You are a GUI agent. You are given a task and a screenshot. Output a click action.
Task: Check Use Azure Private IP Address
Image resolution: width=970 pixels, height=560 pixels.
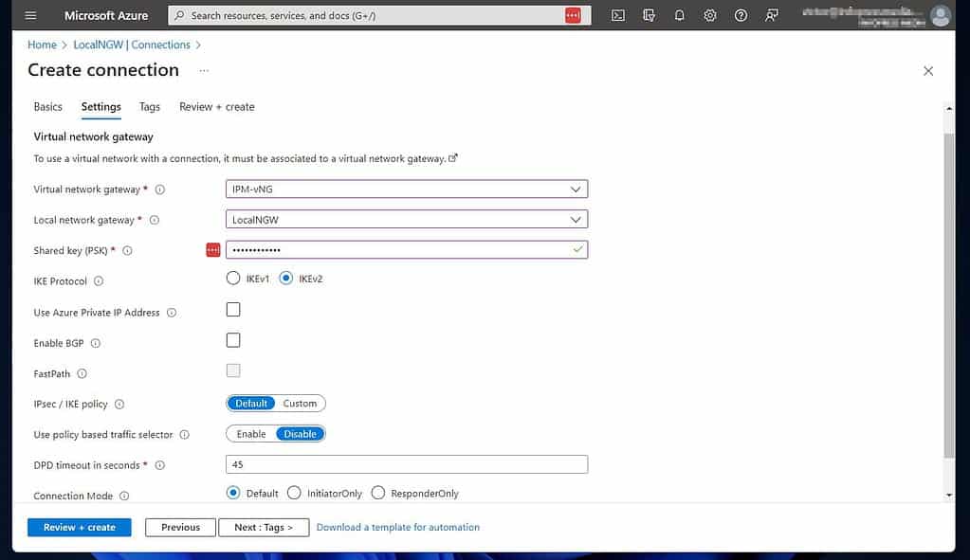[233, 309]
